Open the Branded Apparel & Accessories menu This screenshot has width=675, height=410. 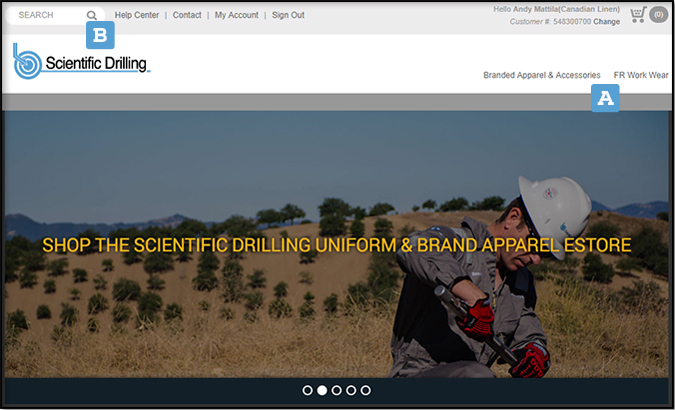pyautogui.click(x=541, y=75)
